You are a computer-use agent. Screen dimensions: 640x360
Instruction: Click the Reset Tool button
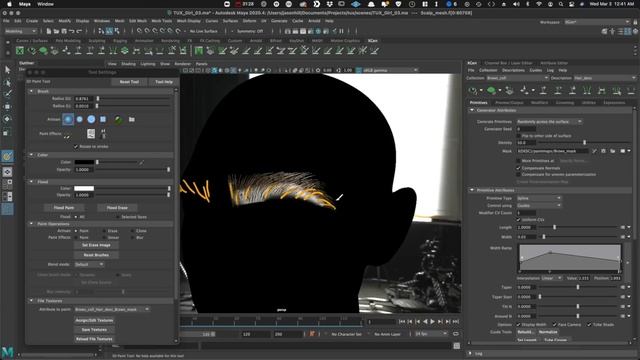[x=129, y=82]
